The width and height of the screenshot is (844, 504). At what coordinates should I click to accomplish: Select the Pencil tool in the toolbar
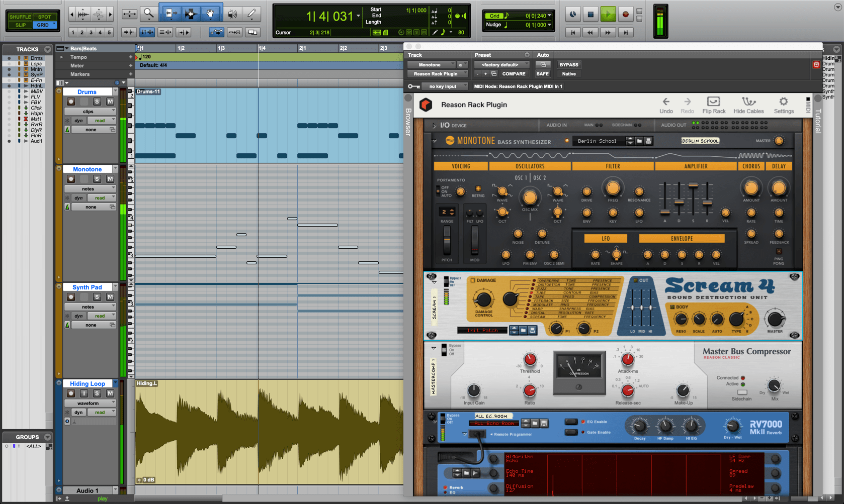point(251,13)
